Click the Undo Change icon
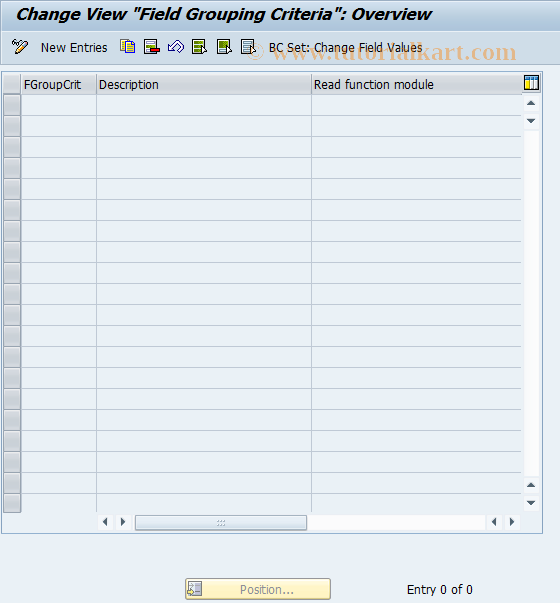This screenshot has height=603, width=560. [176, 47]
